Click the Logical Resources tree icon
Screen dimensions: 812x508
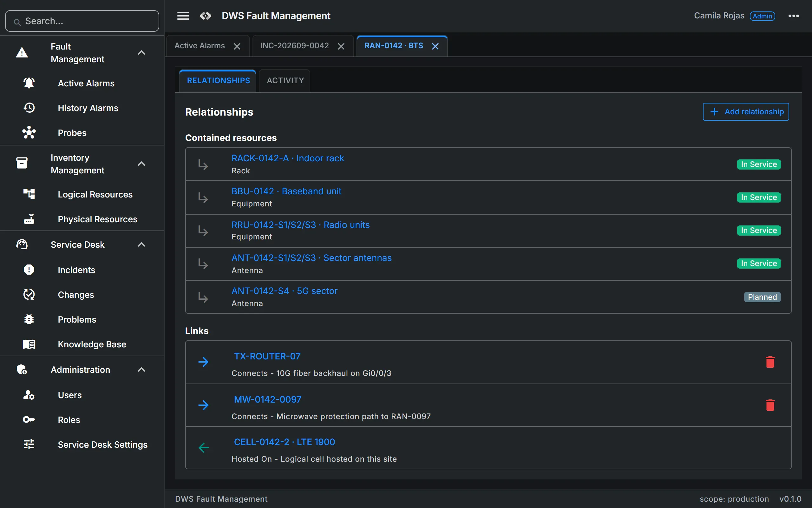click(x=29, y=194)
